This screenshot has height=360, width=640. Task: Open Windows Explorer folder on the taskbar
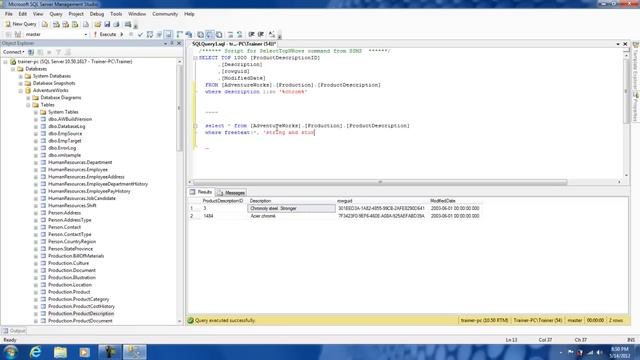coord(60,352)
